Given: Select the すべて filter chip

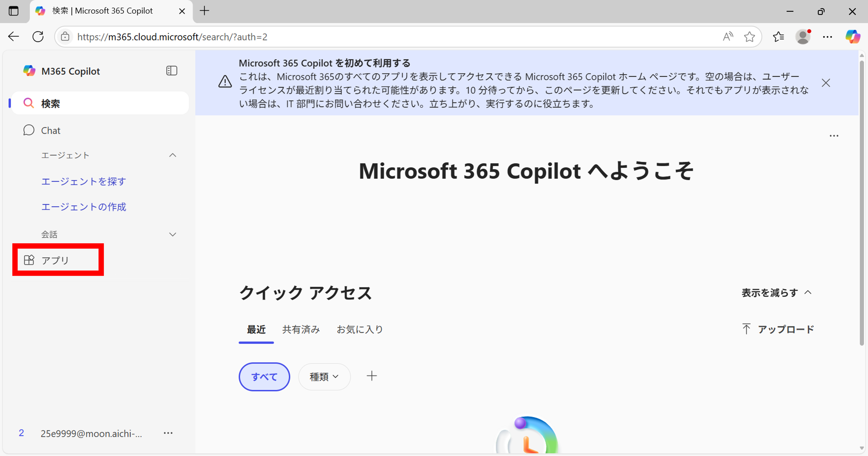Looking at the screenshot, I should (x=264, y=376).
